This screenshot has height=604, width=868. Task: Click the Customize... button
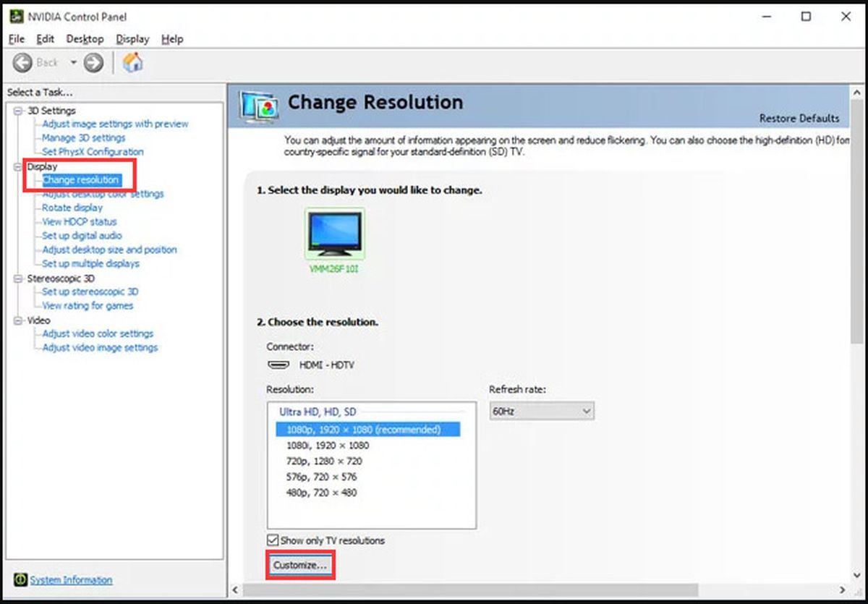click(300, 565)
